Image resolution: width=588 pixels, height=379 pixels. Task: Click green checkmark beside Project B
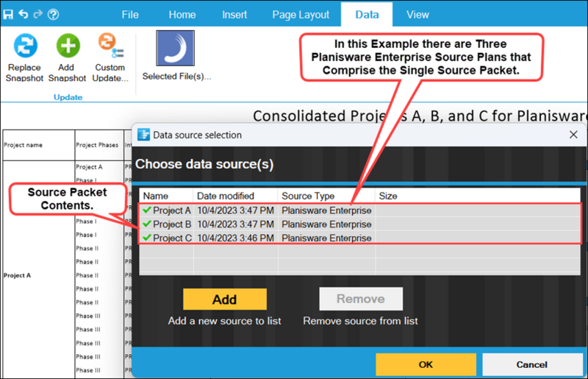[x=147, y=224]
